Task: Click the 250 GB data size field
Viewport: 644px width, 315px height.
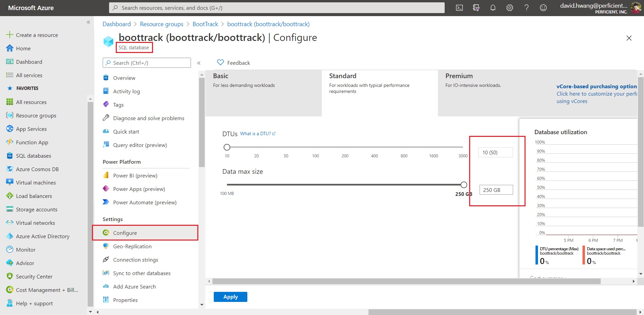Action: 496,190
